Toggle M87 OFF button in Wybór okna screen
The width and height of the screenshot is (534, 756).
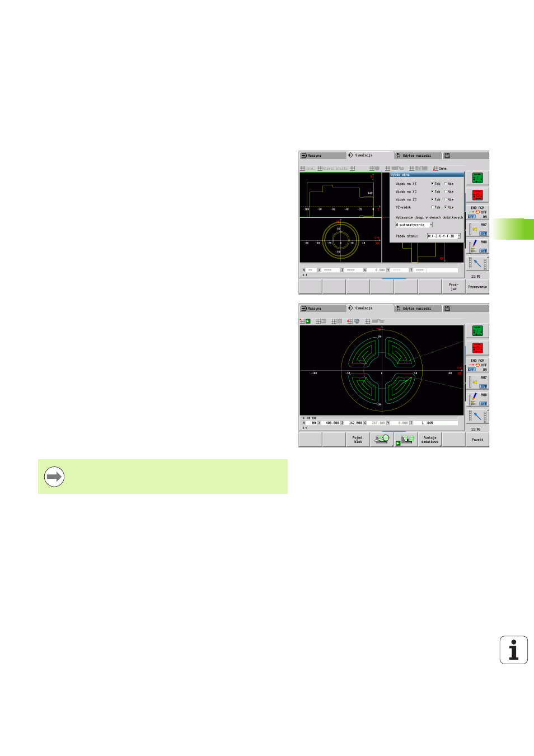tap(479, 229)
